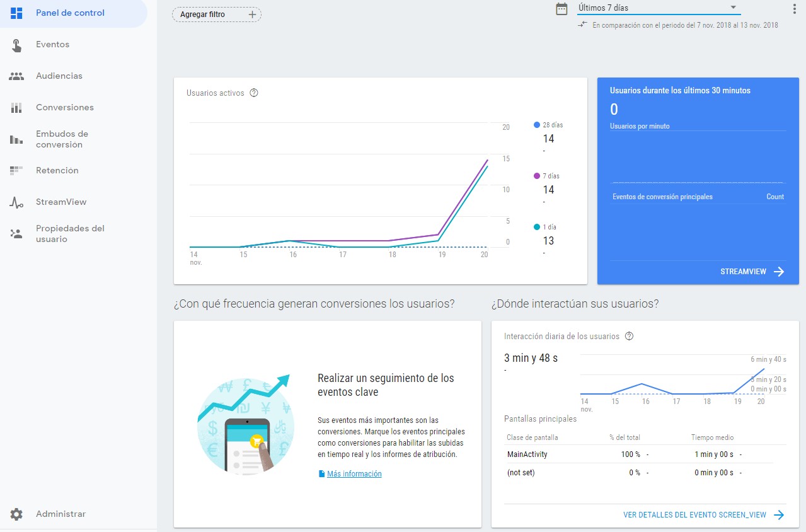
Task: Click the help icon beside Usuarios activos
Action: (x=254, y=93)
